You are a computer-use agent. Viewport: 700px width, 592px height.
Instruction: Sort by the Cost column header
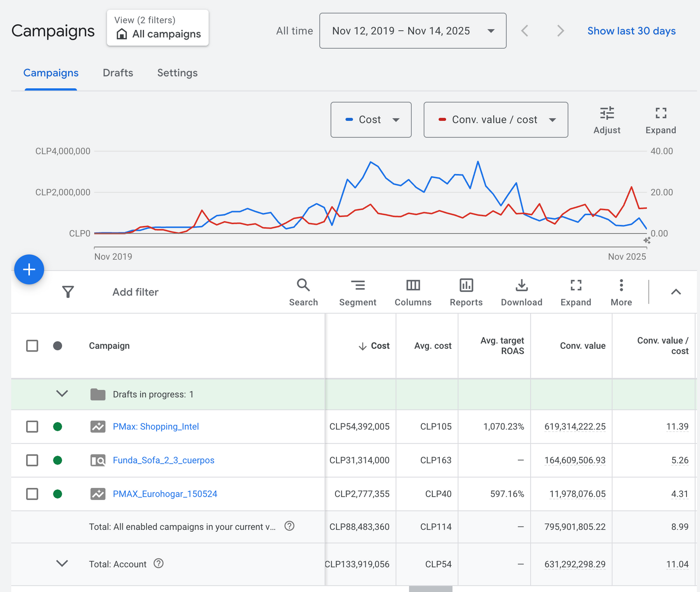coord(379,346)
